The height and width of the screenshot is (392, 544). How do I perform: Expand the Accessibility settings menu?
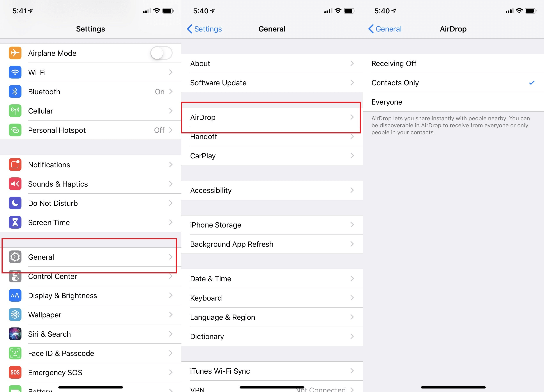coord(272,190)
